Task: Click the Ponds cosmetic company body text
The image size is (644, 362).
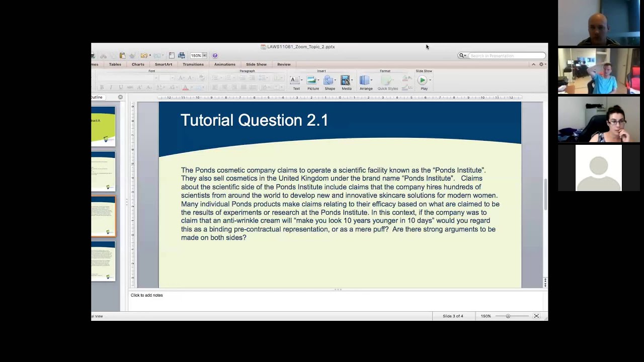Action: [340, 204]
